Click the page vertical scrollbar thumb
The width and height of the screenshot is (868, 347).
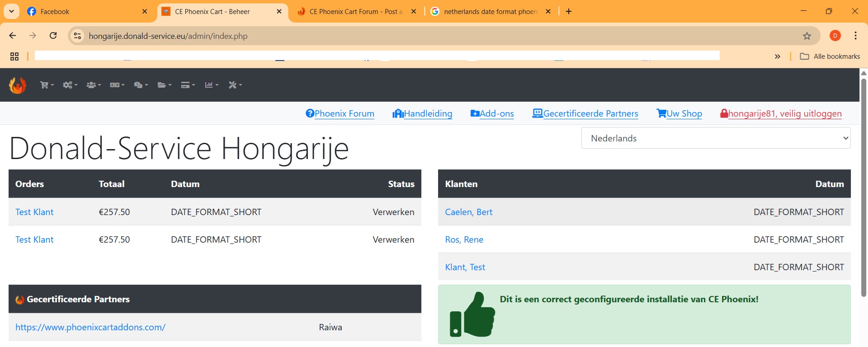pos(863,188)
